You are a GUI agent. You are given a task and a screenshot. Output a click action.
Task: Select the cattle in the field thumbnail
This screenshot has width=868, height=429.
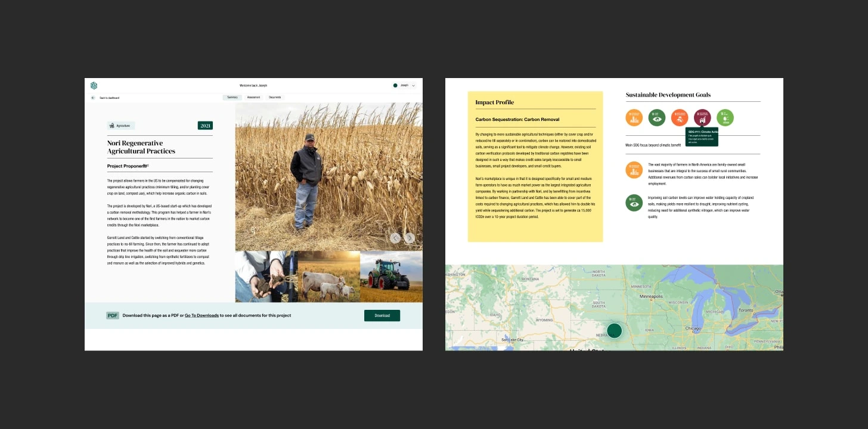tap(328, 276)
